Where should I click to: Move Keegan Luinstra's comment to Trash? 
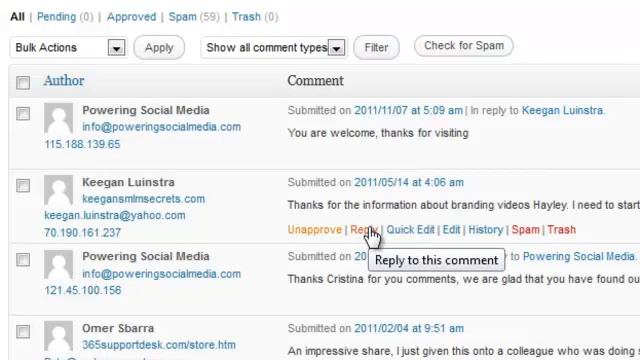click(x=562, y=230)
